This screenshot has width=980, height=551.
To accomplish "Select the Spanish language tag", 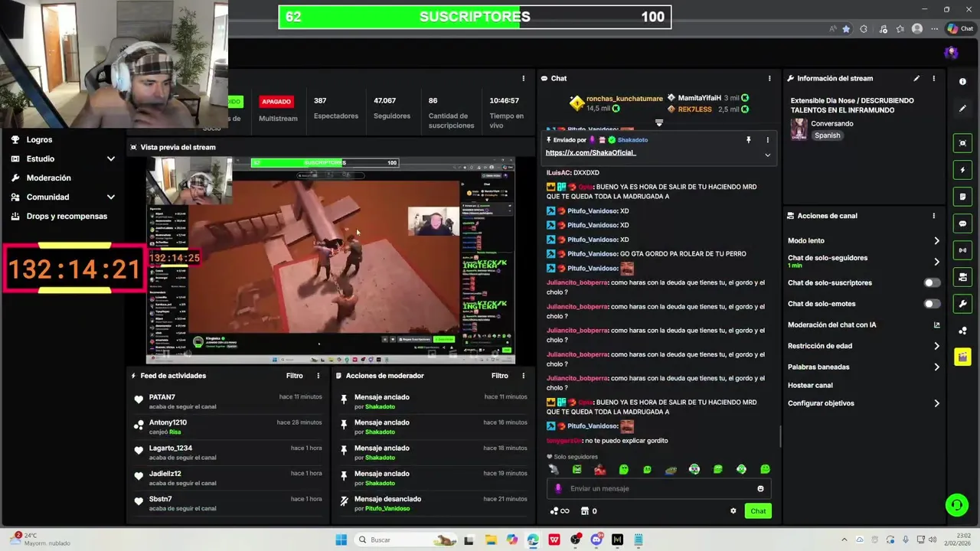I will coord(827,135).
